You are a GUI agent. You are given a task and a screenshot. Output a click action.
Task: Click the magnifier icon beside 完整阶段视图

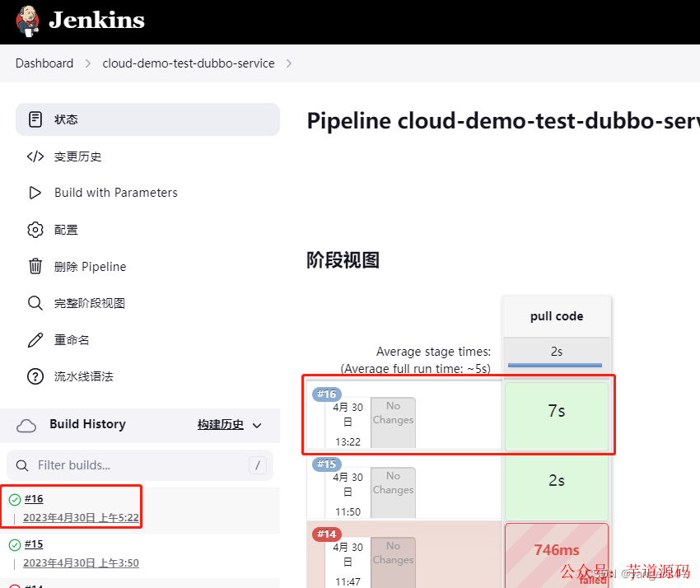coord(35,303)
